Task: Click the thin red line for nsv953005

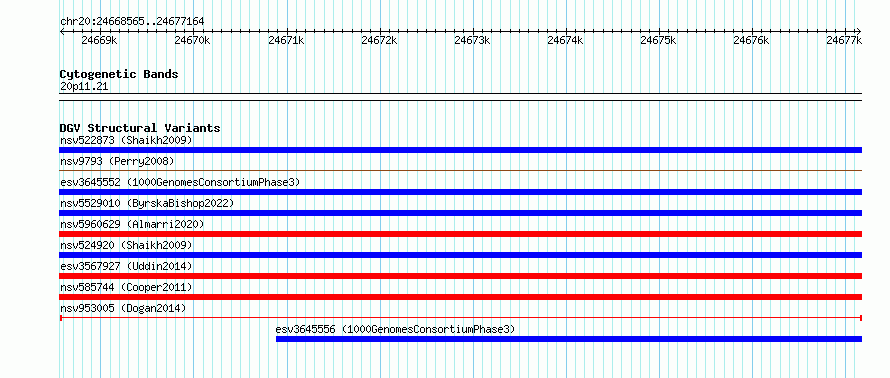Action: point(460,318)
